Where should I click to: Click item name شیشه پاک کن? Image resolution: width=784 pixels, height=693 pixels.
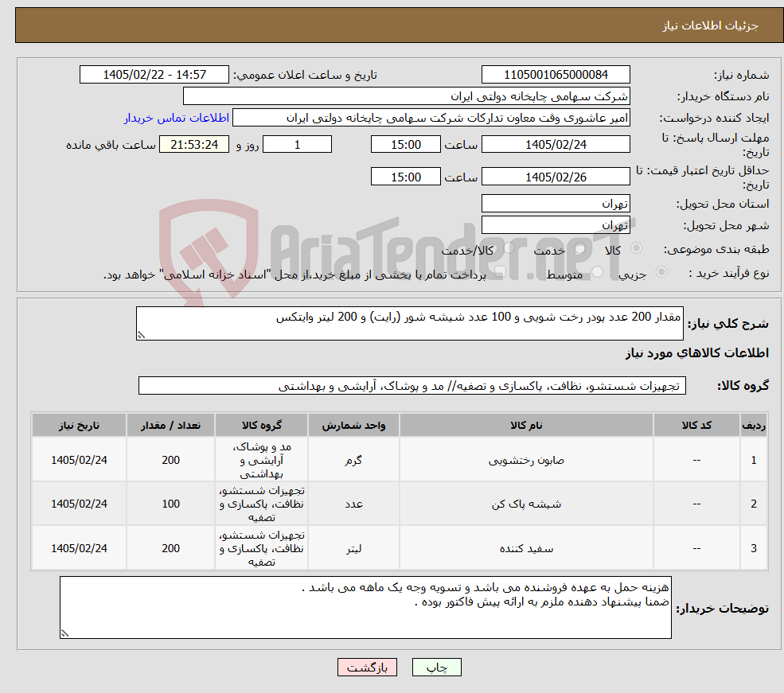point(526,504)
